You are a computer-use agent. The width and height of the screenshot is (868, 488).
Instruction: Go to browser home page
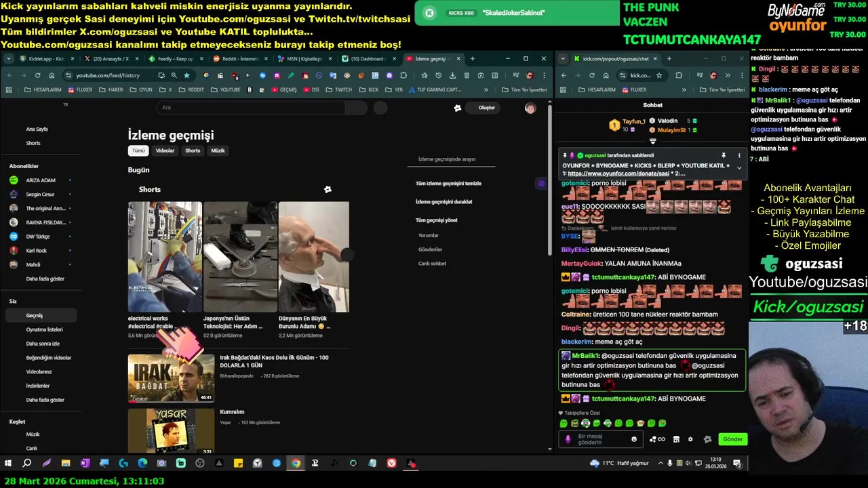pyautogui.click(x=52, y=75)
